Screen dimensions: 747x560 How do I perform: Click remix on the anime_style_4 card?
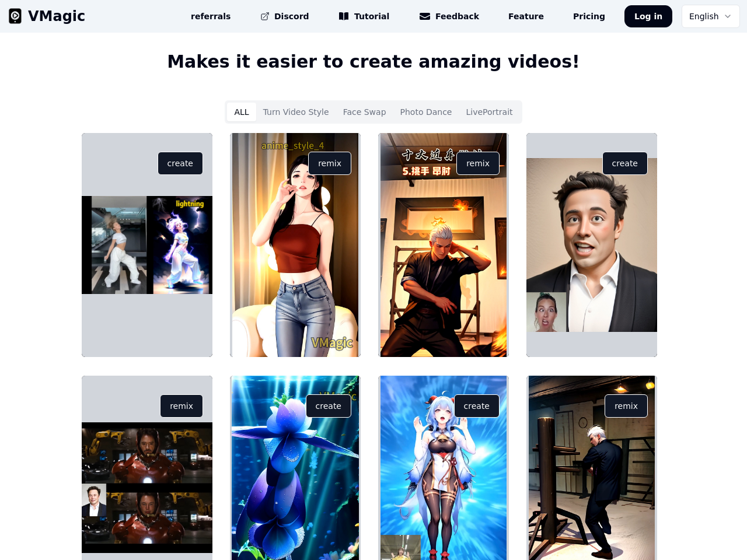[x=330, y=163]
